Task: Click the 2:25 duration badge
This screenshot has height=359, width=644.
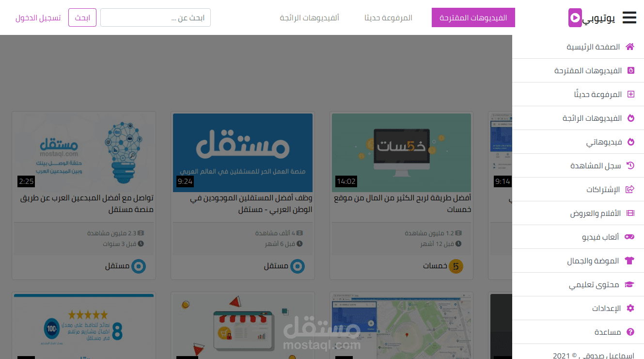Action: coord(26,182)
